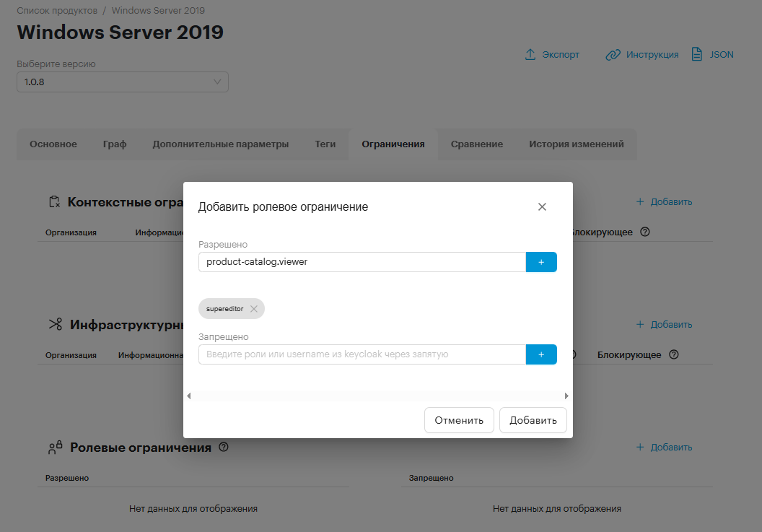Click the Инфраструктурные ограничения section icon
Viewport: 762px width, 532px height.
pos(56,324)
